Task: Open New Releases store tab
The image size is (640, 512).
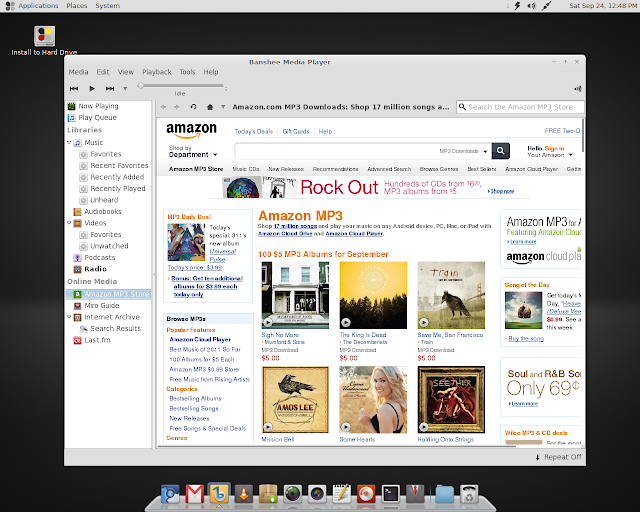Action: click(286, 169)
